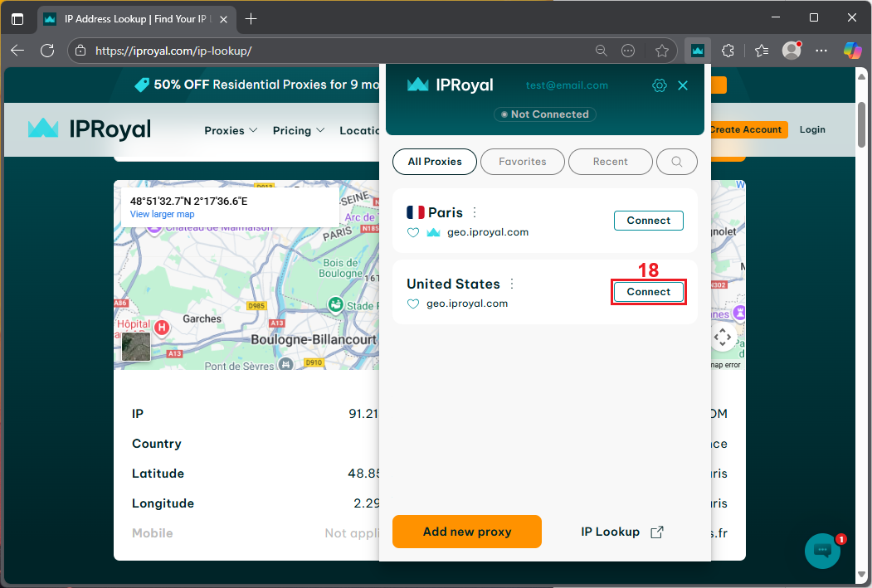Open United States proxy options dots
The width and height of the screenshot is (872, 588).
512,284
